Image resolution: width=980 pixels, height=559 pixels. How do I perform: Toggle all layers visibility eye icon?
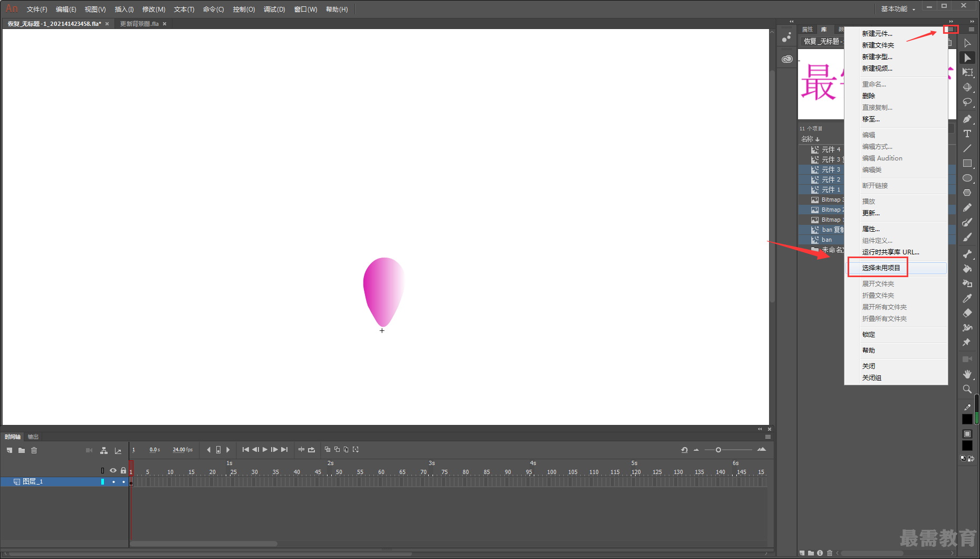(113, 470)
